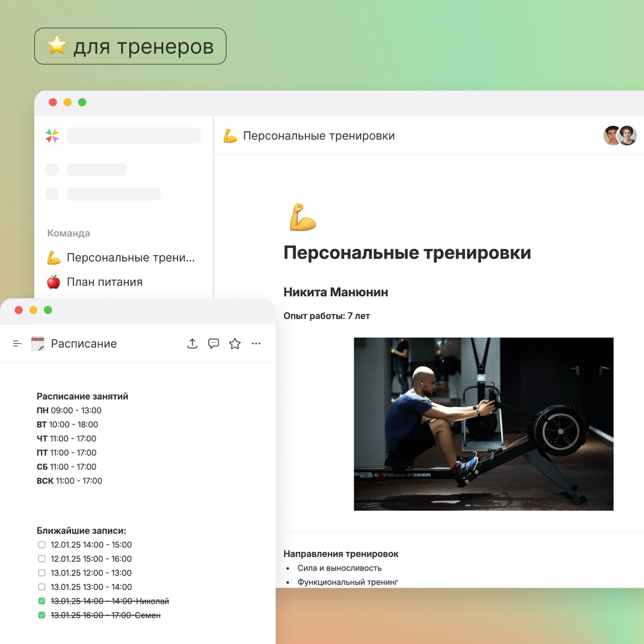Click the biceps icon beside Персональные трени in sidebar
This screenshot has height=644, width=644.
(x=54, y=258)
